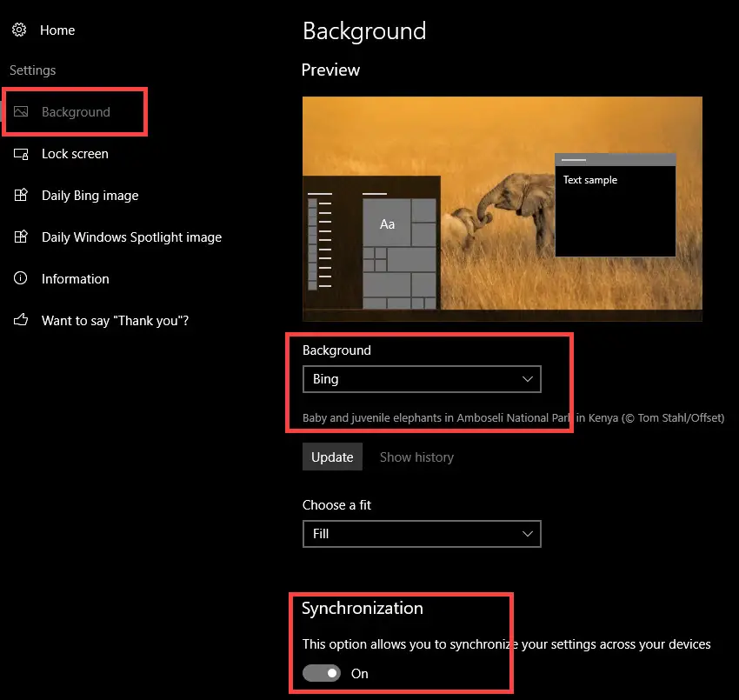This screenshot has width=739, height=700.
Task: Click the Daily Bing image icon
Action: tap(20, 196)
